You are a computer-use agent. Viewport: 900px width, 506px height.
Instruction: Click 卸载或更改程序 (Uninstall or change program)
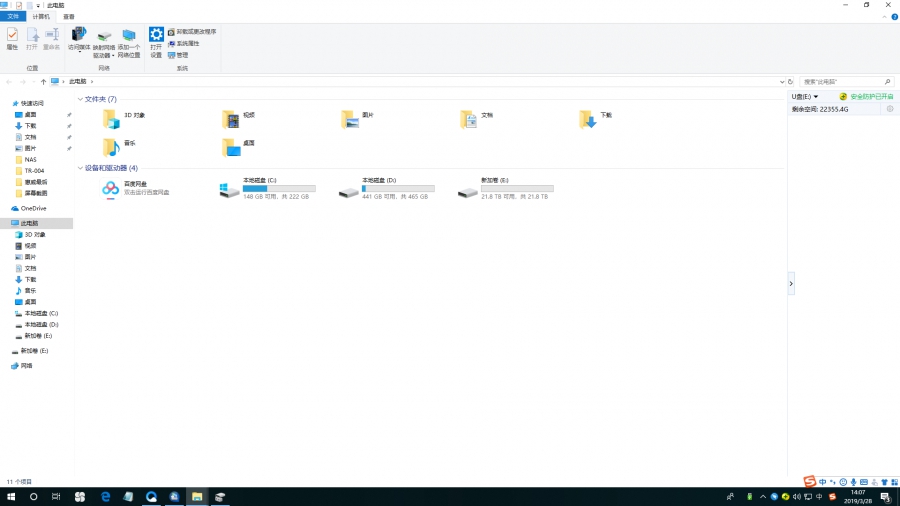pyautogui.click(x=195, y=32)
